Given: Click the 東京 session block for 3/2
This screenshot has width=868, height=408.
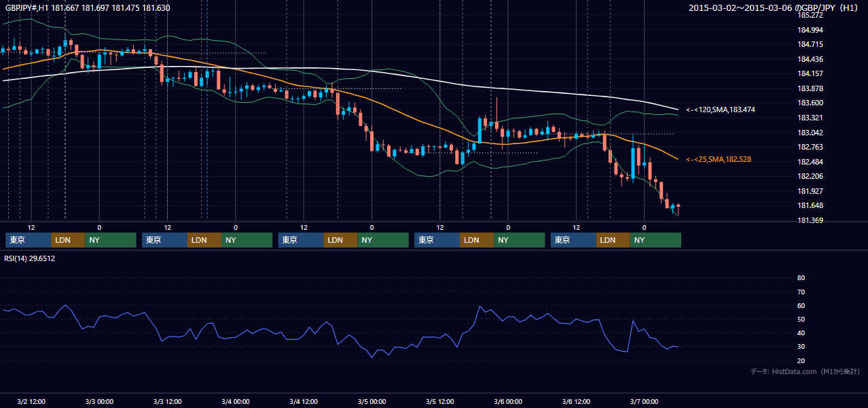Looking at the screenshot, I should click(29, 240).
